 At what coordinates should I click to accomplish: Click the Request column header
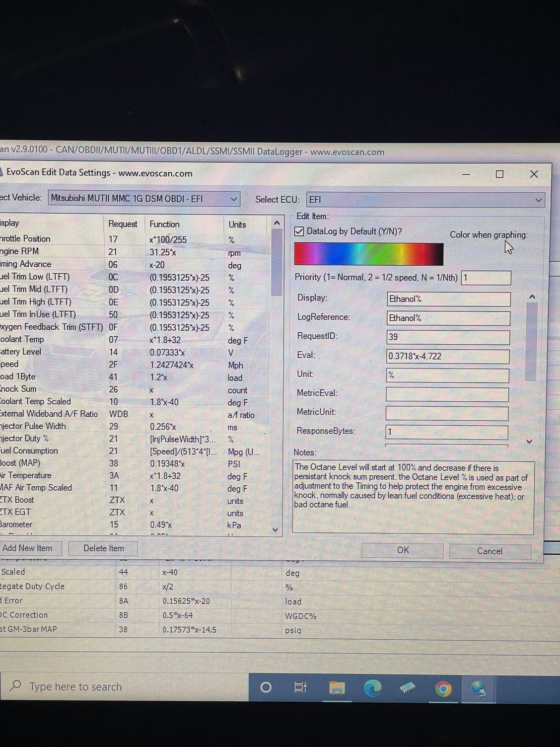(123, 224)
